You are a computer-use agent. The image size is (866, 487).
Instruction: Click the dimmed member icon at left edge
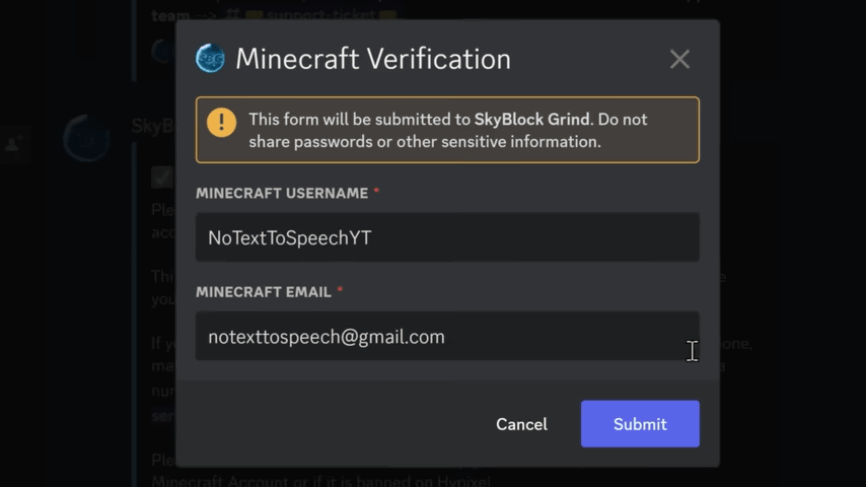12,145
